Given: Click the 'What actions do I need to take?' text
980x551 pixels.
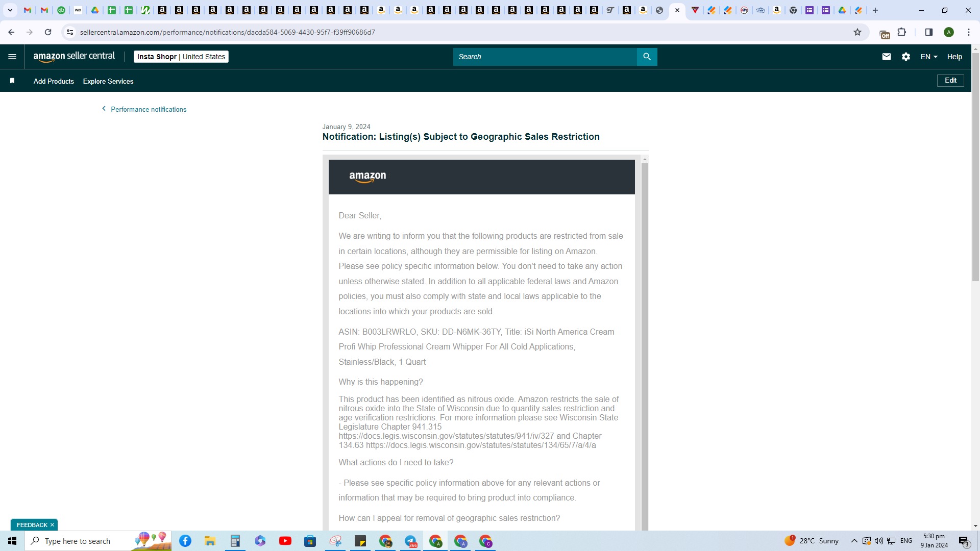Looking at the screenshot, I should point(396,463).
